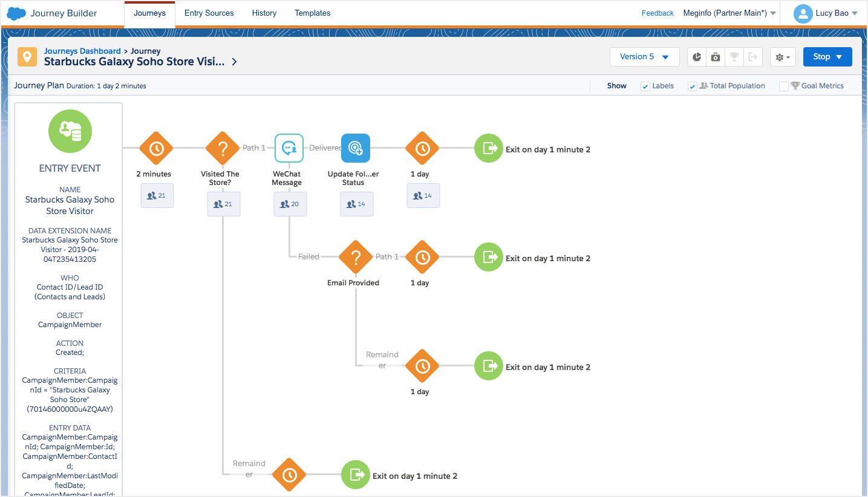
Task: Go to the Templates tab
Action: (x=312, y=13)
